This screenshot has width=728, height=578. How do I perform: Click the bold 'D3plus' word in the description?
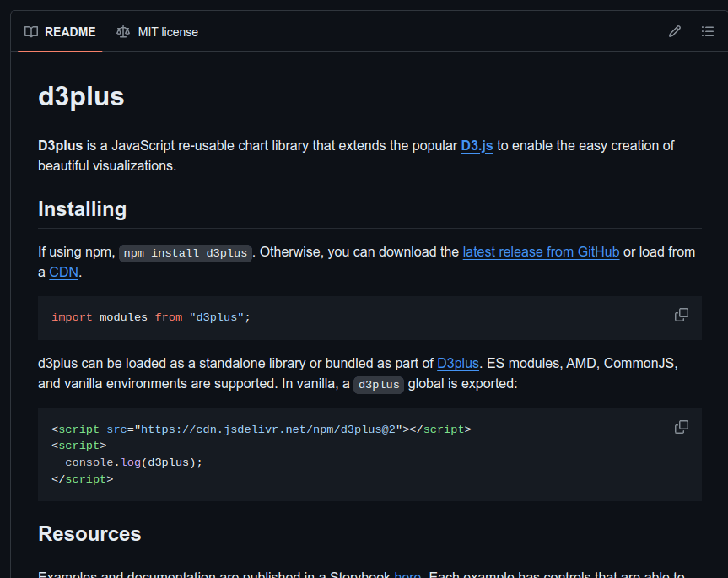(x=61, y=146)
